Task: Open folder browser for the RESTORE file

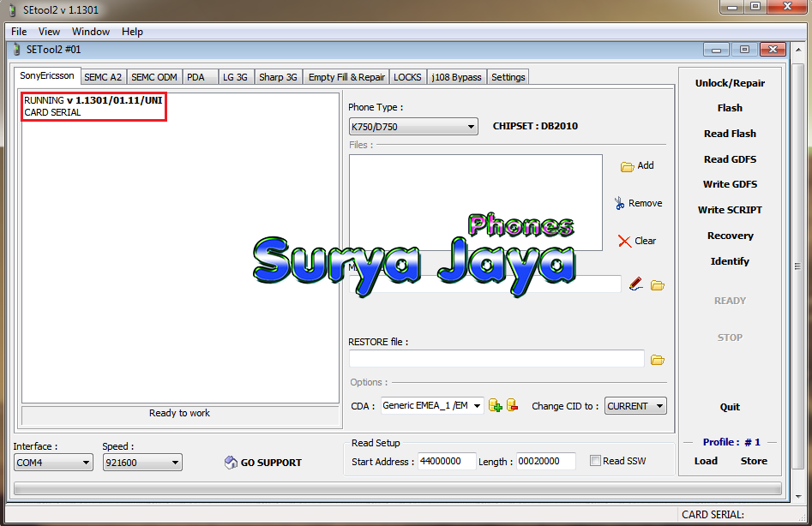Action: [x=658, y=359]
